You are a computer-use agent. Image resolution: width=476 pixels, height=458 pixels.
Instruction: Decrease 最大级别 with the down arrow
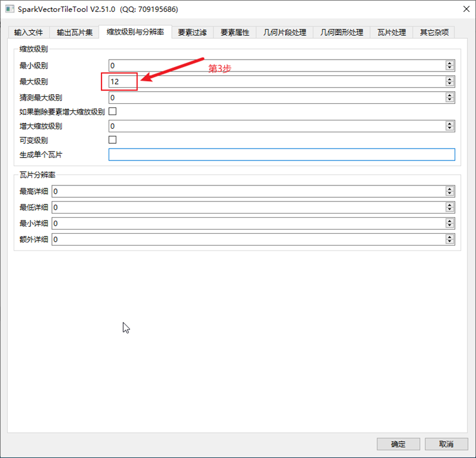pos(450,84)
